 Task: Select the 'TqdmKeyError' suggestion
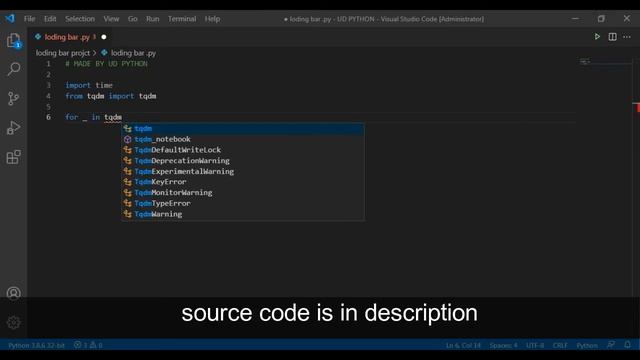tap(243, 182)
